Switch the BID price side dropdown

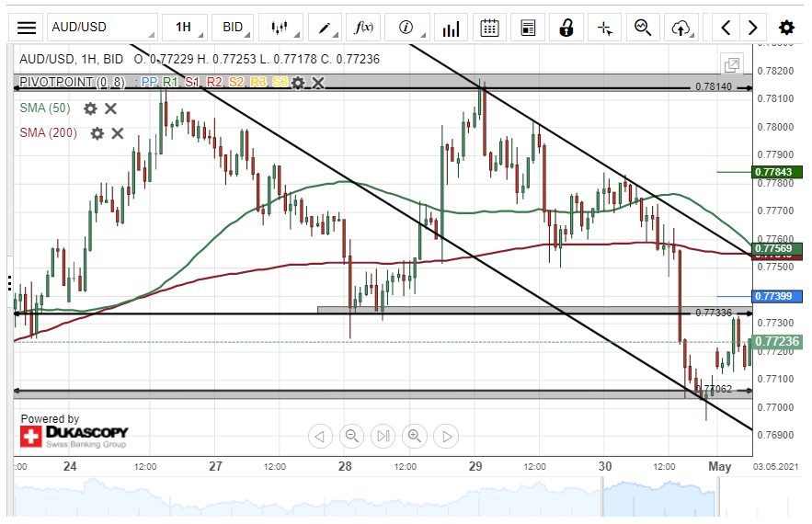point(233,28)
